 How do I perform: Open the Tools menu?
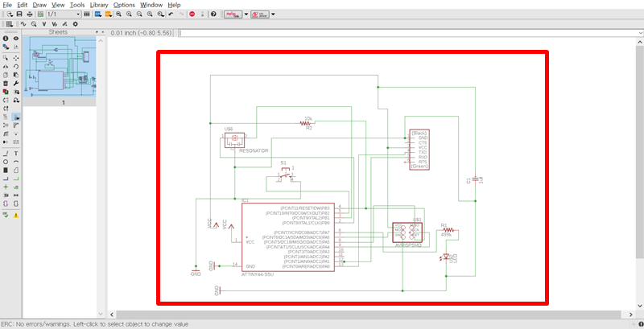tap(77, 5)
